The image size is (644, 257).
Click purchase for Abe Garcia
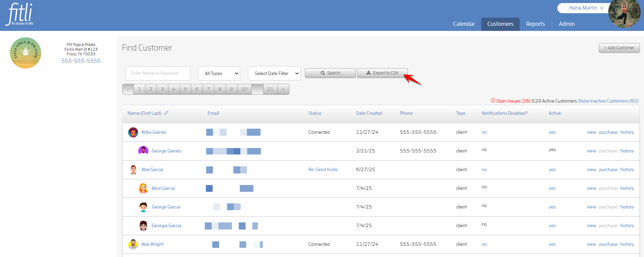tap(608, 170)
